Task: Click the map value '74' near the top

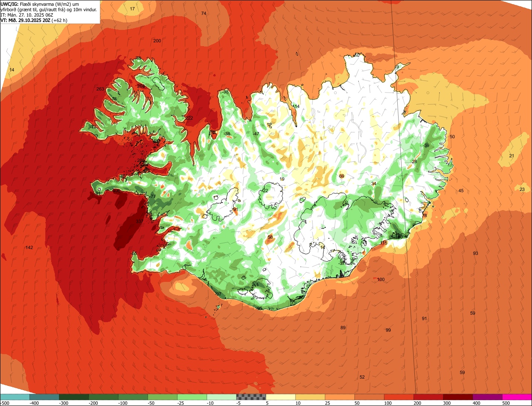Action: point(204,13)
